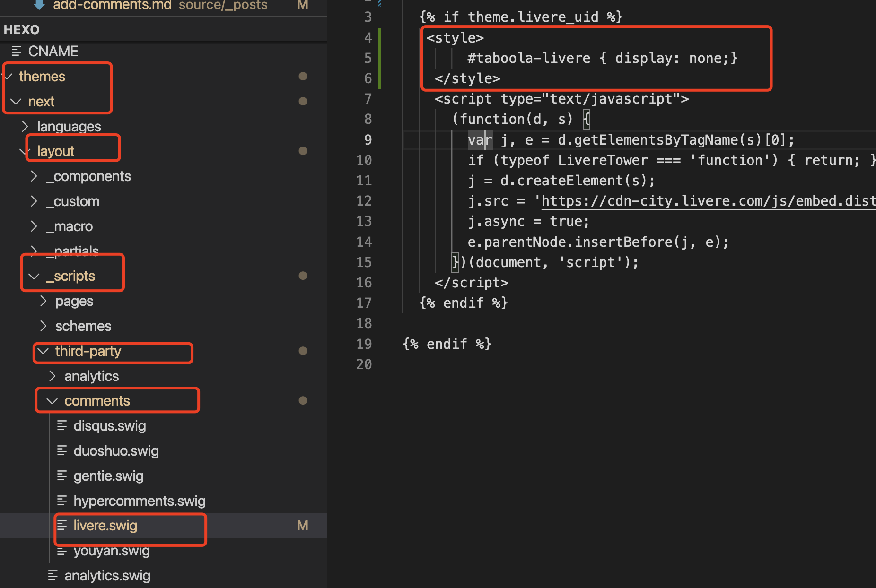This screenshot has width=876, height=588.
Task: Collapse the themes folder
Action: [9, 76]
